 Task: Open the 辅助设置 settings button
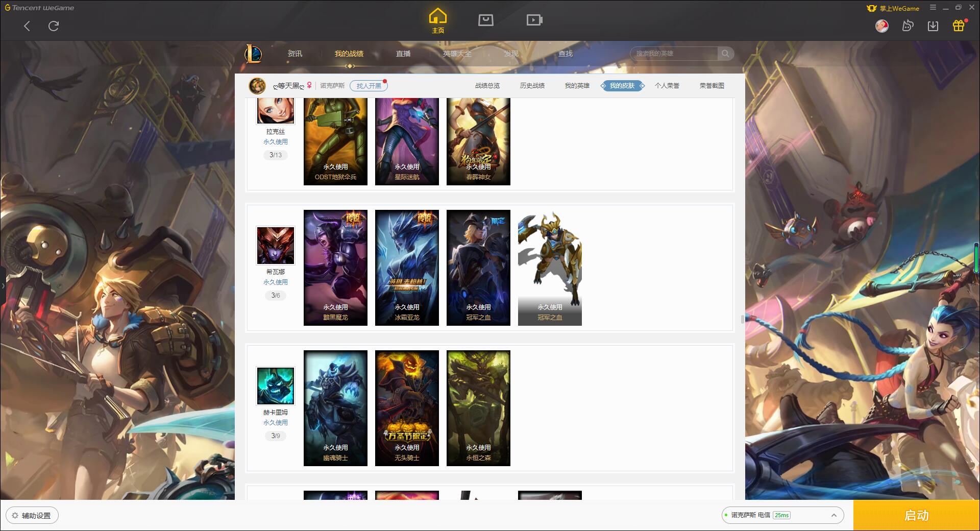tap(32, 515)
